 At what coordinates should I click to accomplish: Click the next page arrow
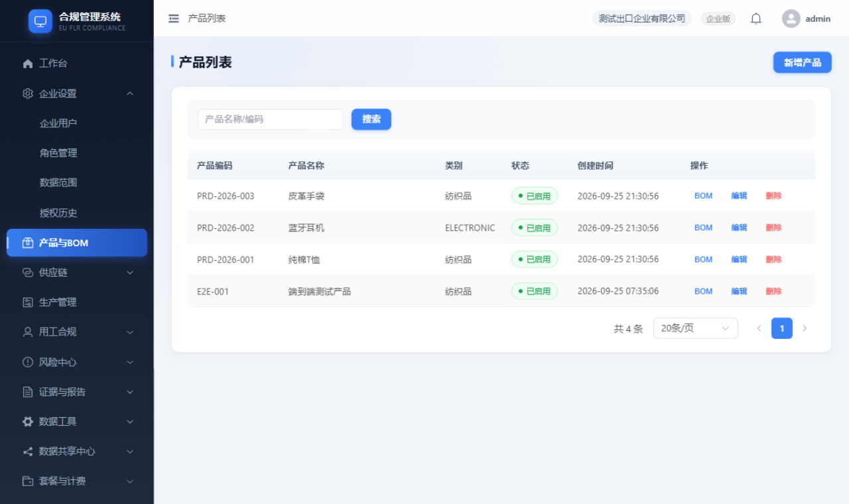[x=805, y=328]
